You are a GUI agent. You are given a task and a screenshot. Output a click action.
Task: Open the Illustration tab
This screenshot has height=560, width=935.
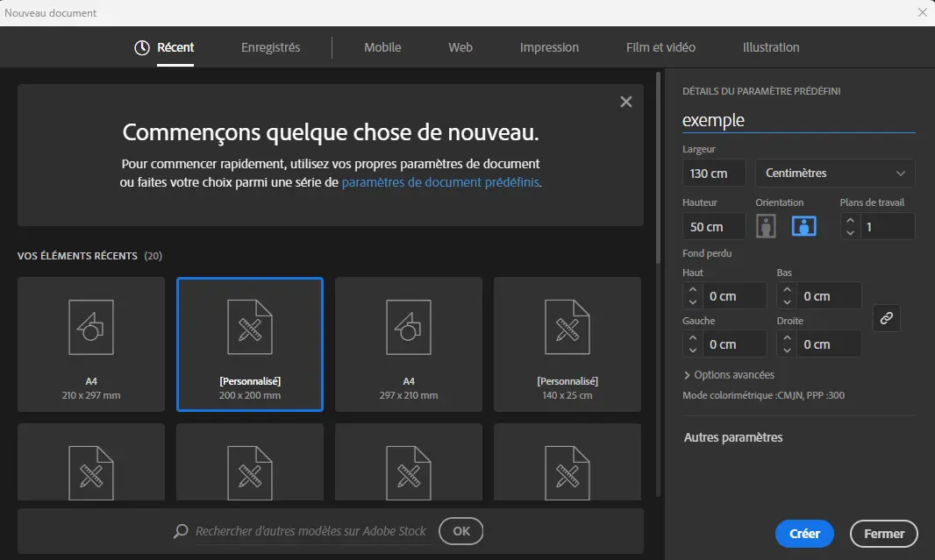[771, 47]
